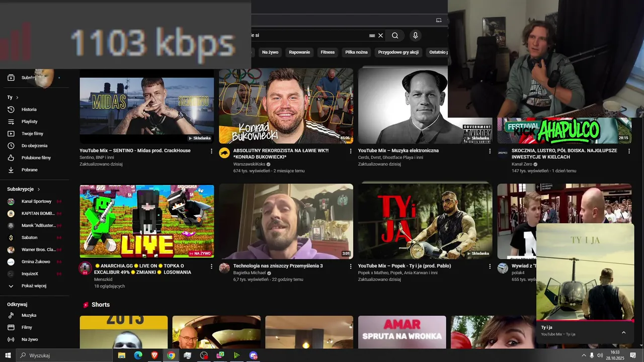Image resolution: width=644 pixels, height=362 pixels.
Task: Click the search magnifier button
Action: (x=395, y=36)
